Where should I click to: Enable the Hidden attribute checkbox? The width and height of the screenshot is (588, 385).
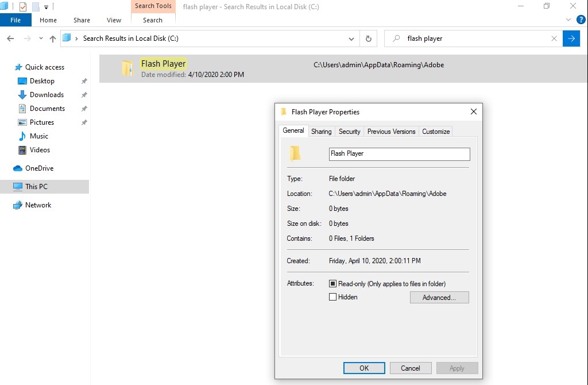click(x=332, y=297)
